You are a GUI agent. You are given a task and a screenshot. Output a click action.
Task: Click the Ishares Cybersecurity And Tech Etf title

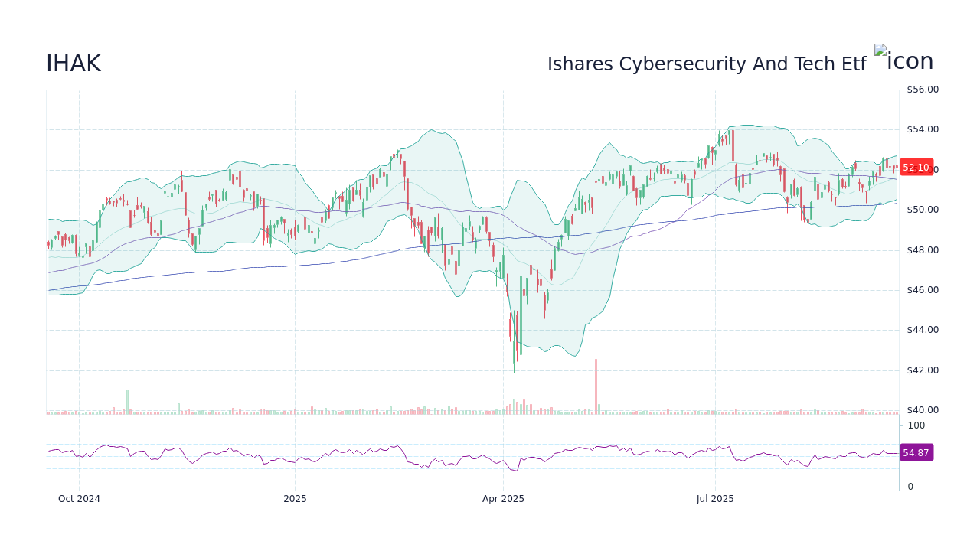point(706,64)
